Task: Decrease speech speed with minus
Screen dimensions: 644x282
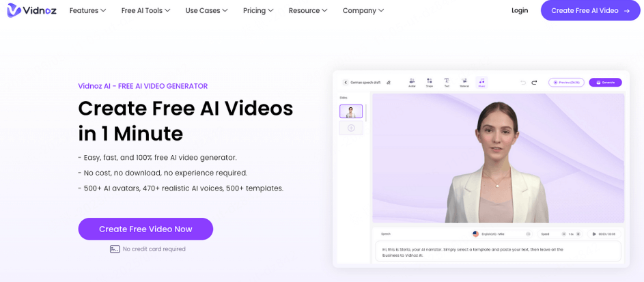Action: [564, 234]
